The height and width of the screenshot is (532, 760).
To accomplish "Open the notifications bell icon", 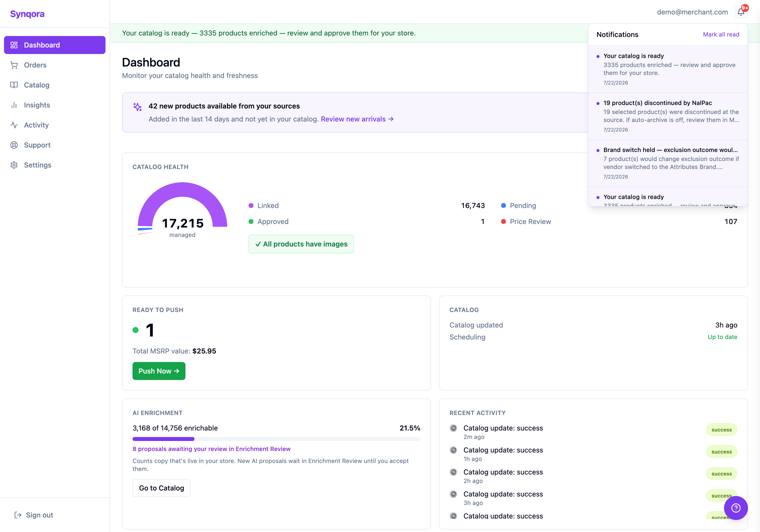I will click(x=741, y=12).
